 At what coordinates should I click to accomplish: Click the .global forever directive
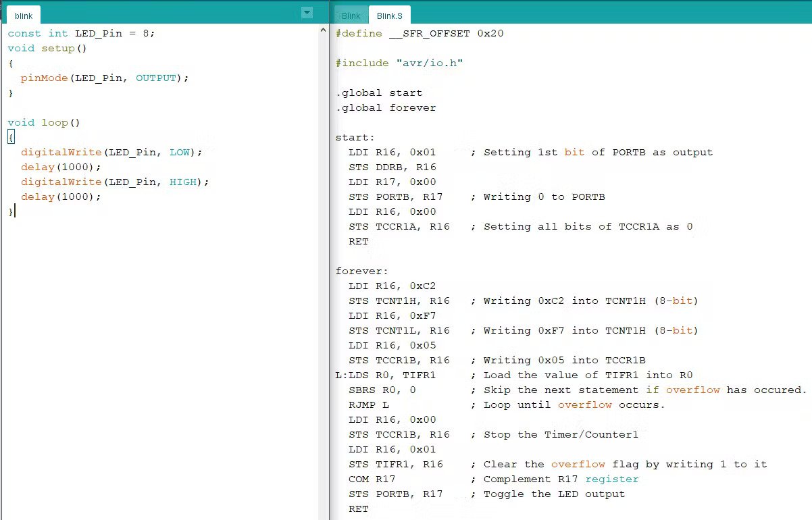click(386, 108)
